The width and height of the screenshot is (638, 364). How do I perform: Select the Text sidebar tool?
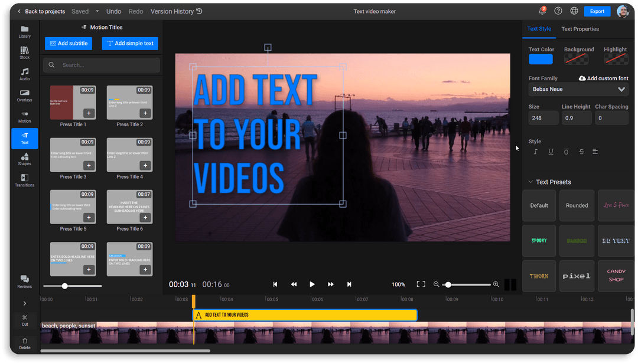click(24, 139)
